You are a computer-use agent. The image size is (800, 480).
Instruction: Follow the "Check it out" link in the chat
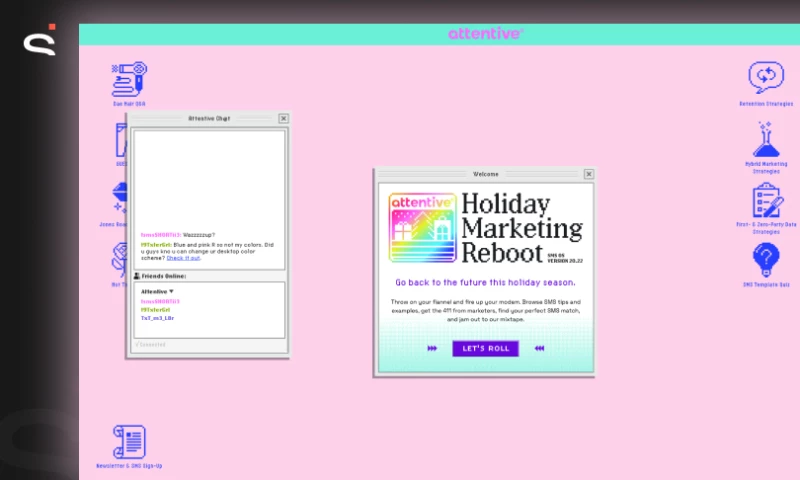(183, 258)
